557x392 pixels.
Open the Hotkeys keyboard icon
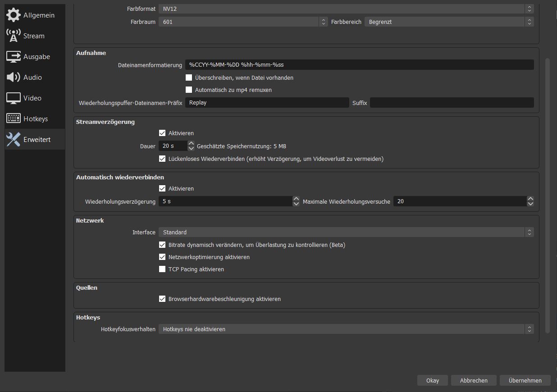point(14,119)
